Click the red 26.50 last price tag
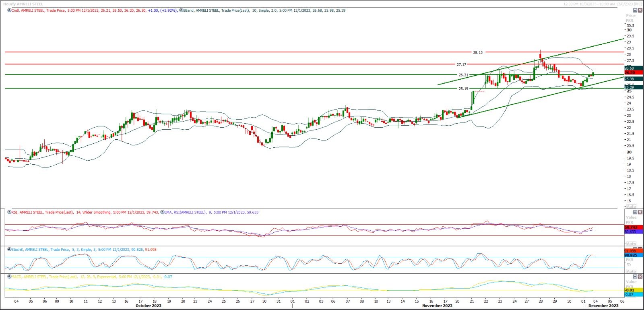This screenshot has height=310, width=644. tap(633, 72)
